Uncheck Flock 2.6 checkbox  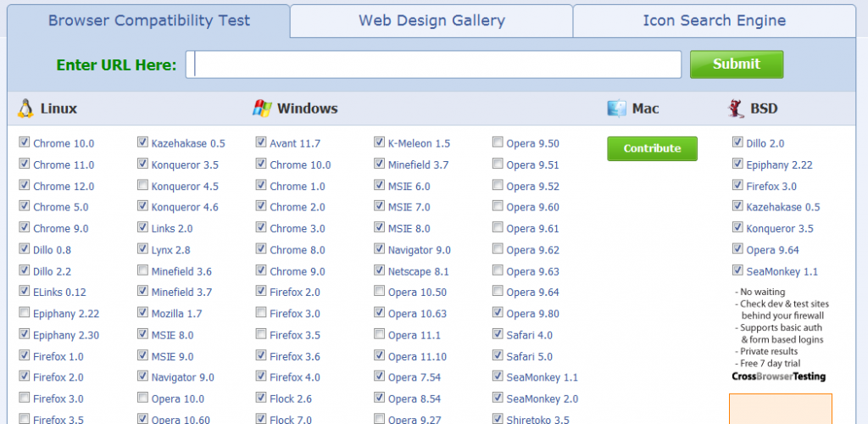click(261, 398)
